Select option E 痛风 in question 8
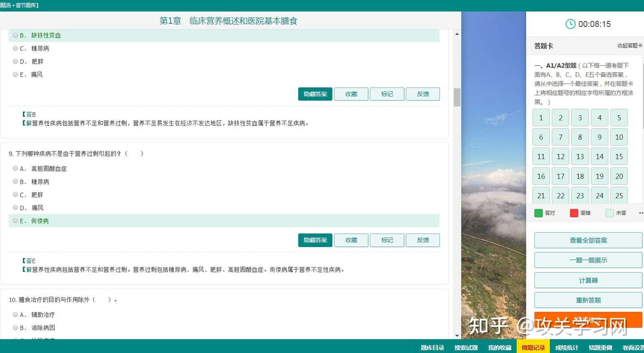The image size is (644, 353). pos(16,74)
